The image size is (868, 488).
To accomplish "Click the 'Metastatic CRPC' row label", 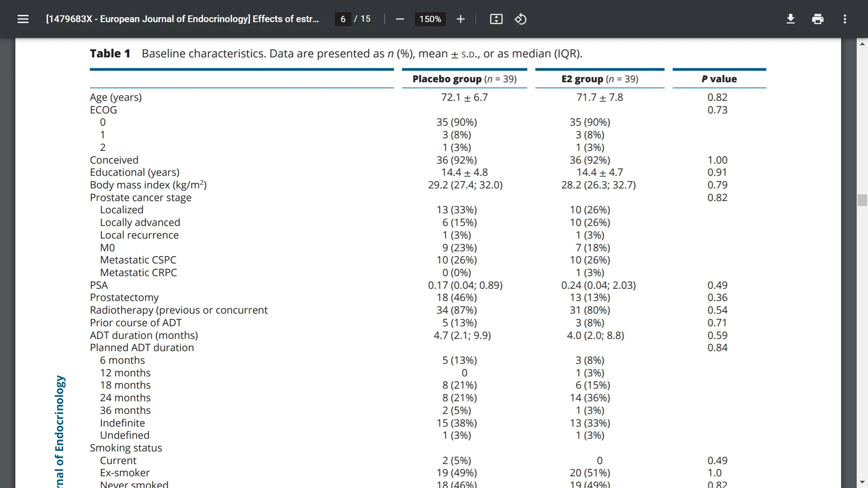I will [138, 272].
